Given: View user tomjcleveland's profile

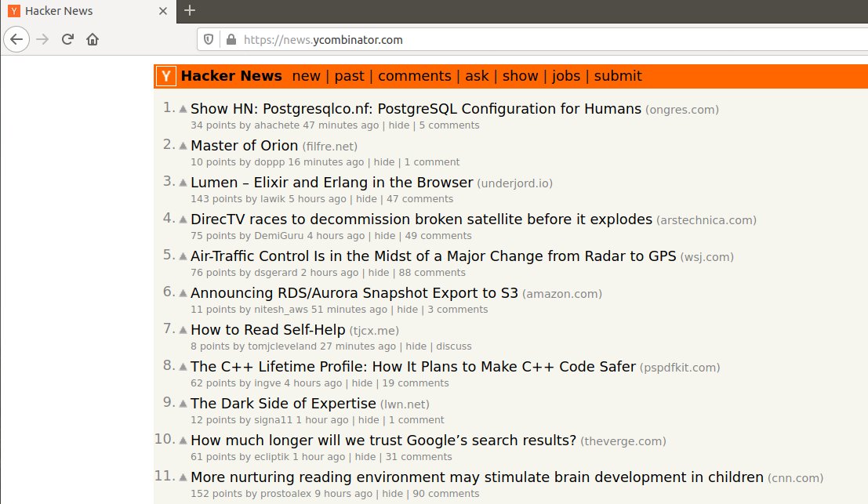Looking at the screenshot, I should click(282, 346).
